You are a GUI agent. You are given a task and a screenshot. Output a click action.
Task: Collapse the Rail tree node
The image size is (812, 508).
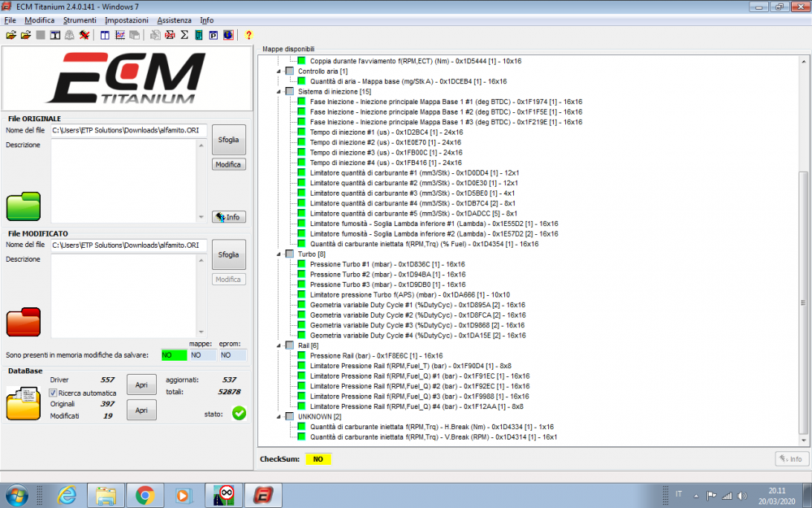279,345
